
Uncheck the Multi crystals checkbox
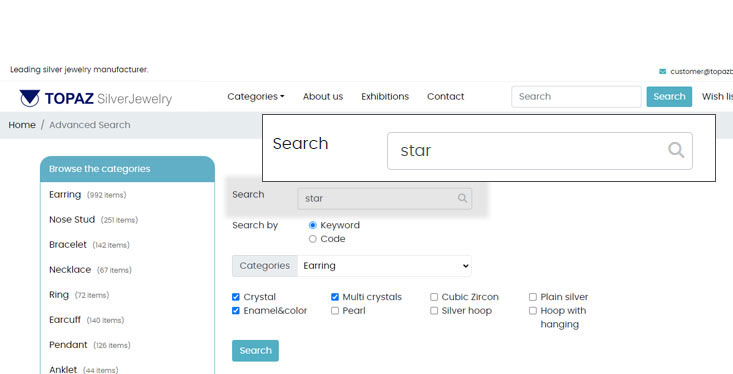335,297
